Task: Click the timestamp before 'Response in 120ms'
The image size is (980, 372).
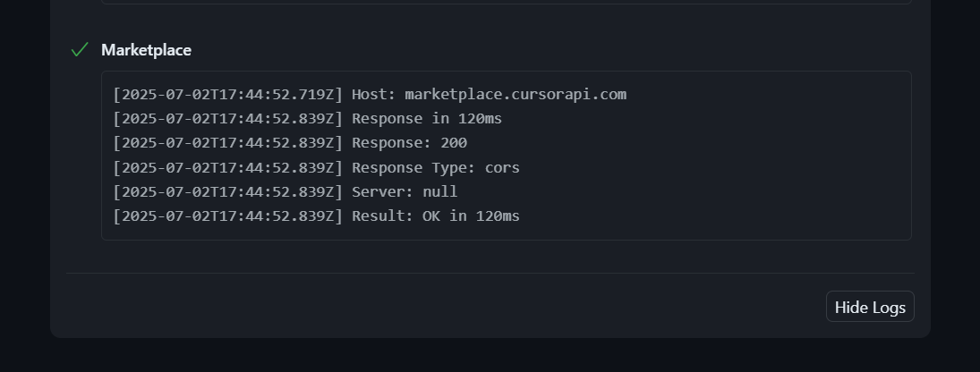Action: coord(228,119)
